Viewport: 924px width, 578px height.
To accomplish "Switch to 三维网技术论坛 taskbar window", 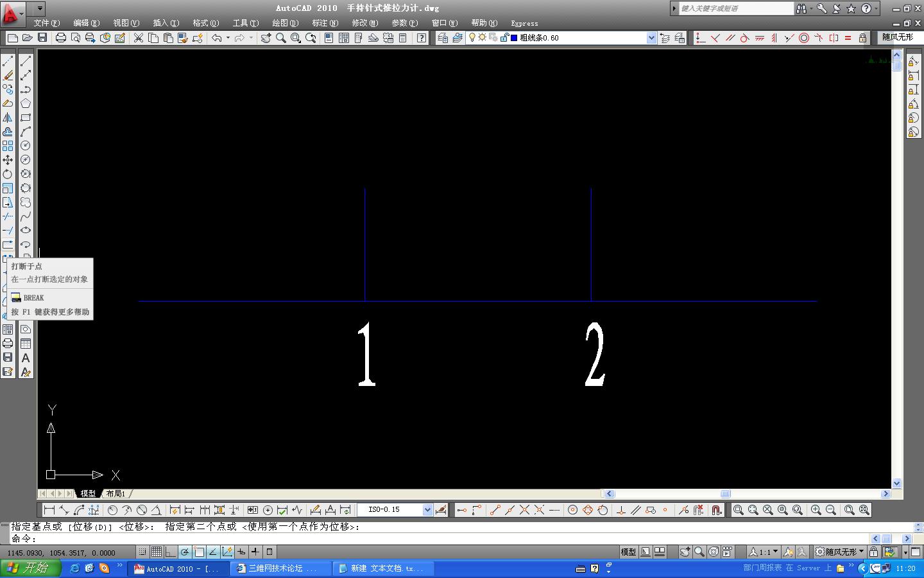I will (x=282, y=568).
